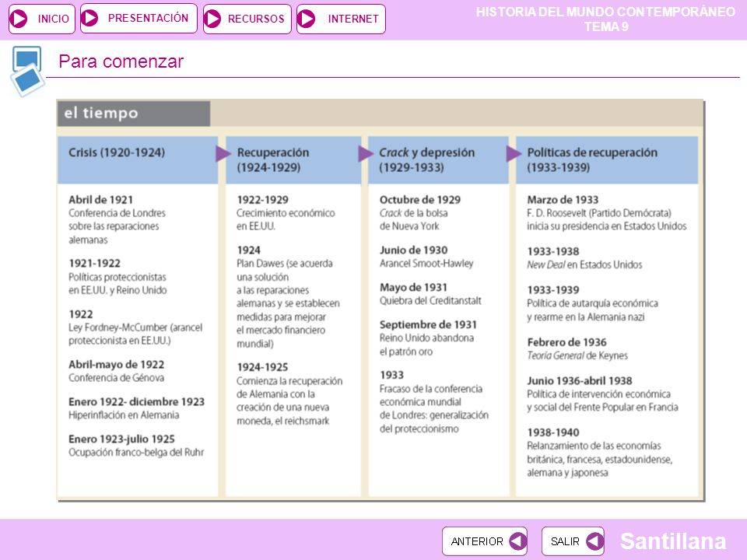Click 'Plan Dawes' text

[260, 264]
